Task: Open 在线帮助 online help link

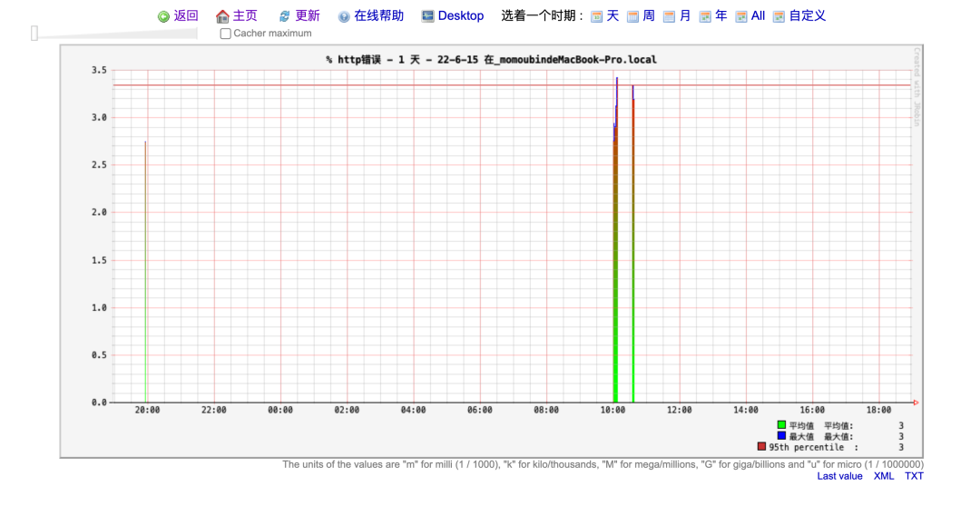Action: pyautogui.click(x=378, y=15)
